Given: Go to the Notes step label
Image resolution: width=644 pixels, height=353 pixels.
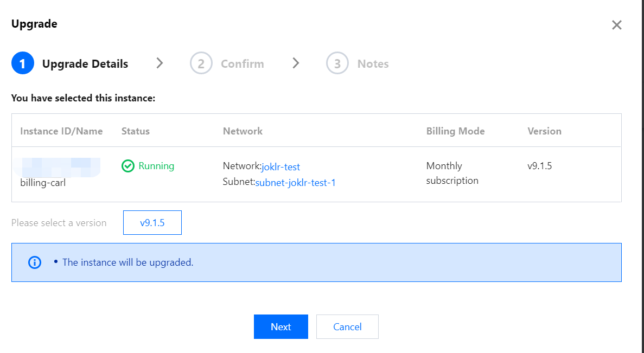Looking at the screenshot, I should [x=373, y=64].
